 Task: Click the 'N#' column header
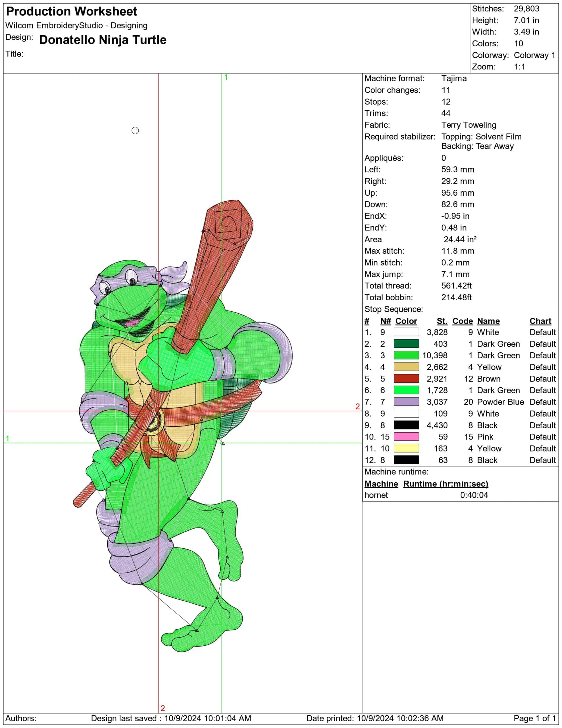point(386,321)
